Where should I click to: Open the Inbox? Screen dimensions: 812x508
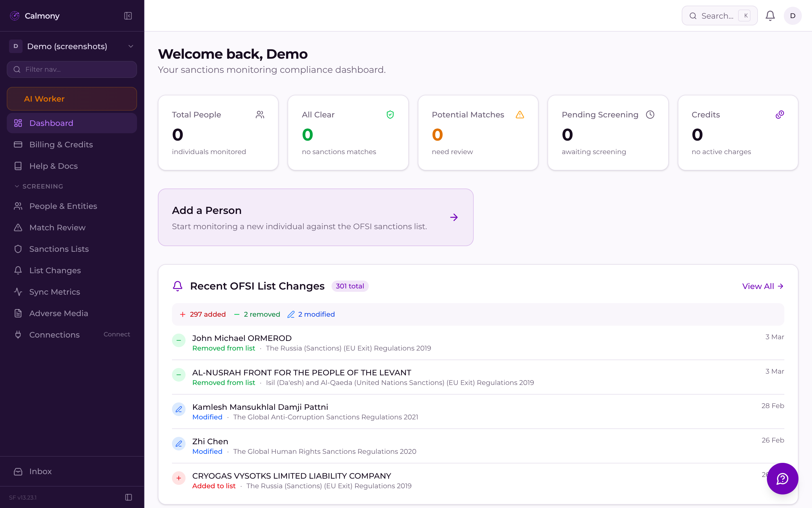pos(72,471)
